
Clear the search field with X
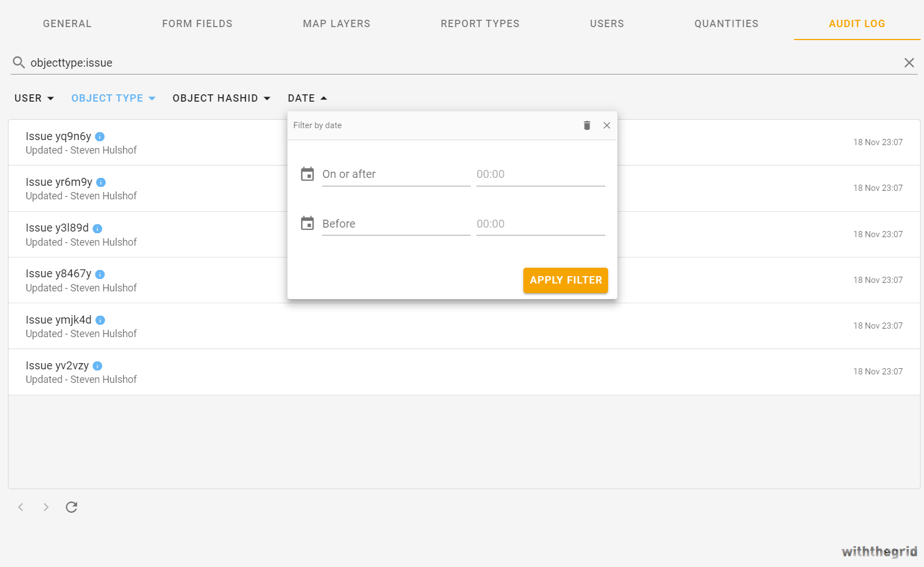pyautogui.click(x=909, y=63)
